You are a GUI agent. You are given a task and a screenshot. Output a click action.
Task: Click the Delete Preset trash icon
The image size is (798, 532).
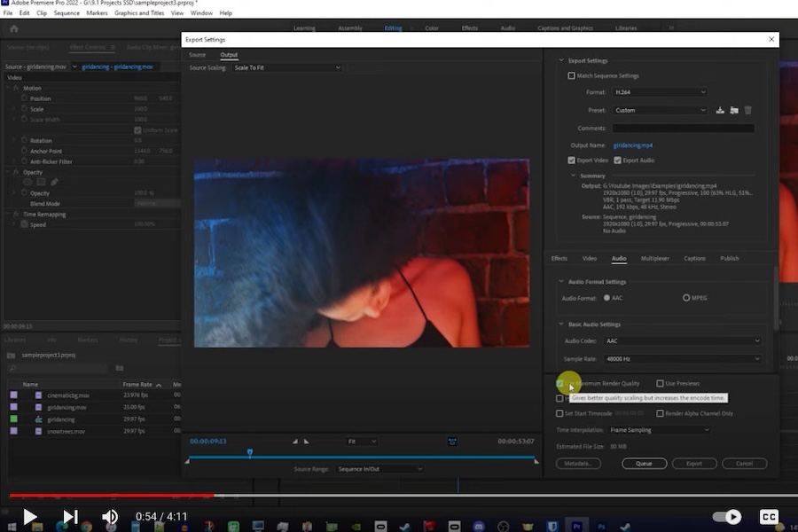coord(747,110)
